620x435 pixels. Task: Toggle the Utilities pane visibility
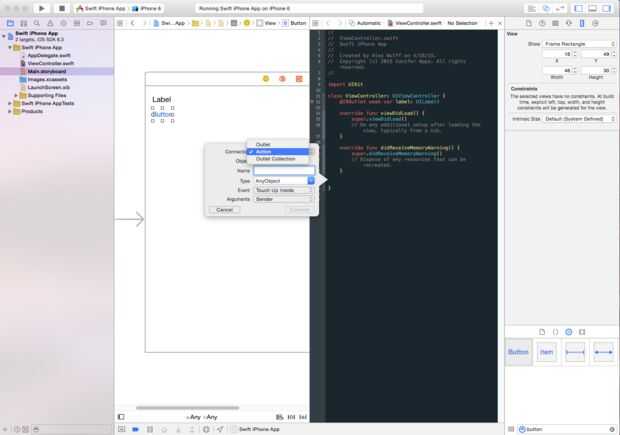click(606, 8)
